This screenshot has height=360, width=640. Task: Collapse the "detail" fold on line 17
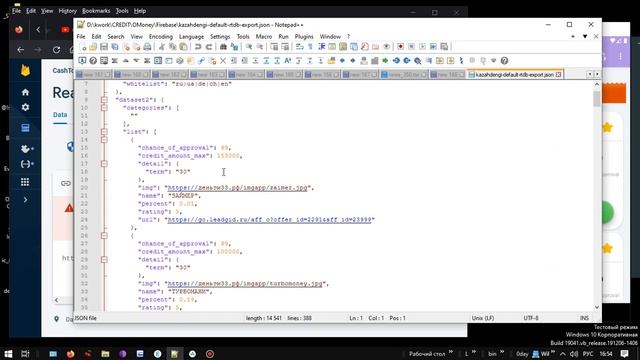(x=104, y=164)
